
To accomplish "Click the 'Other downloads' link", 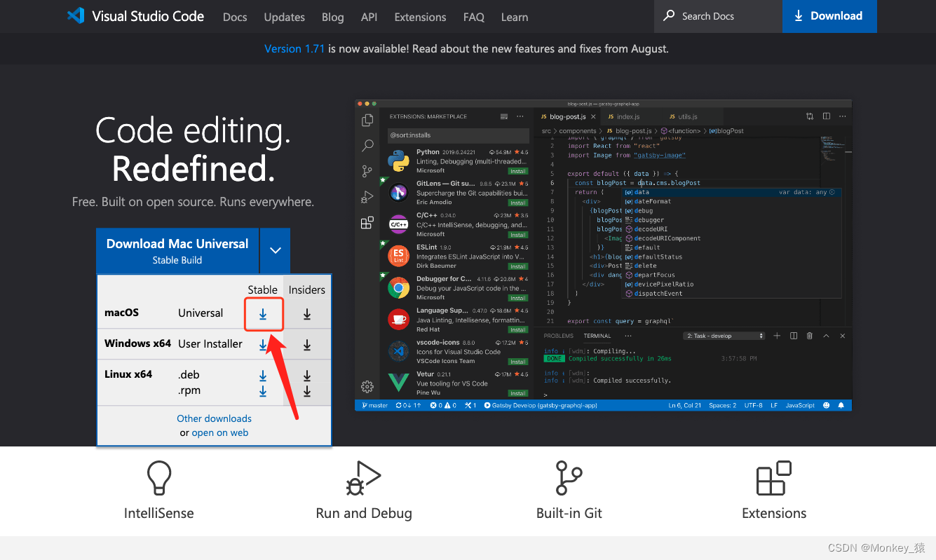I will [214, 418].
